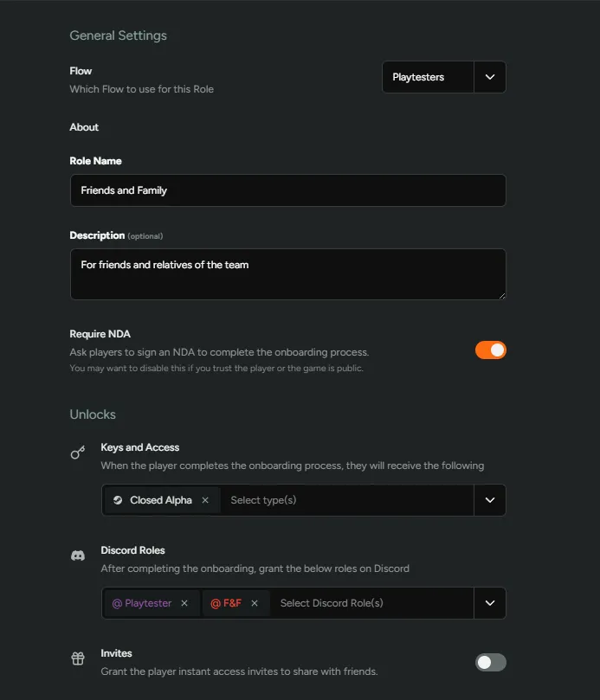
Task: Click the orange knob of the NDA switch
Action: (x=497, y=350)
